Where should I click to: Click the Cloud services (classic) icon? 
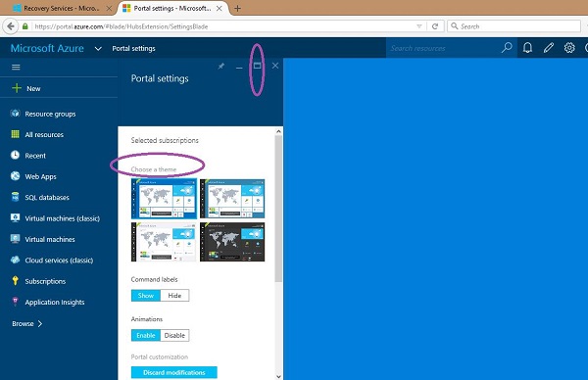(15, 260)
